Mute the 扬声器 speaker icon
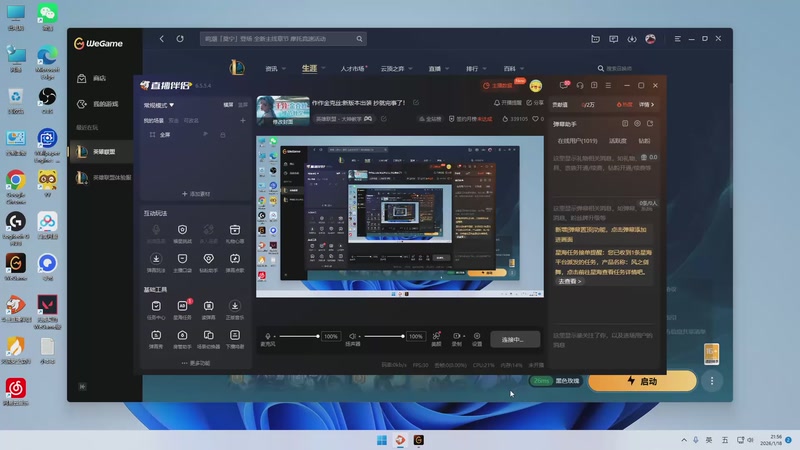Viewport: 800px width, 450px height. (x=352, y=336)
